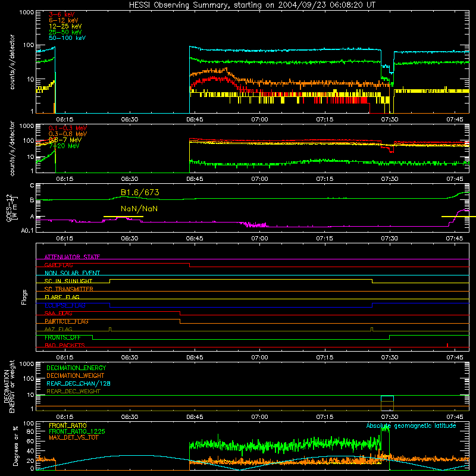
Task: Select the FRONTS_OFF flag label
Action: click(x=62, y=337)
